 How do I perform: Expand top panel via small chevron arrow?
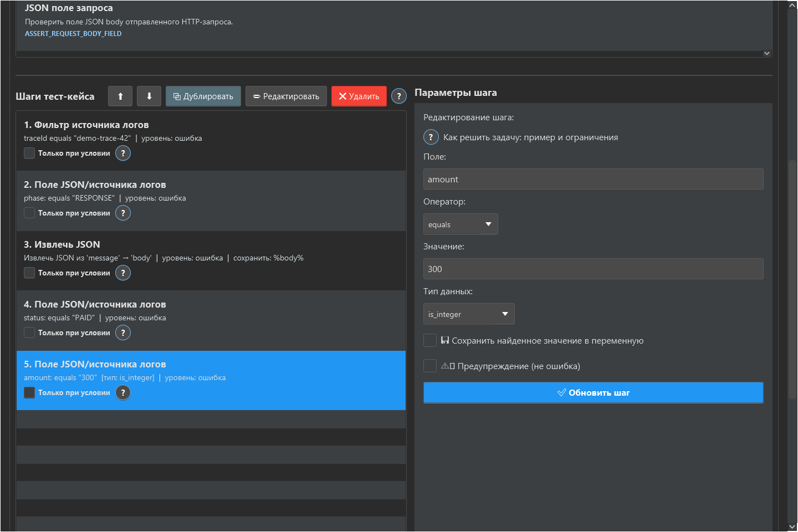(x=767, y=54)
